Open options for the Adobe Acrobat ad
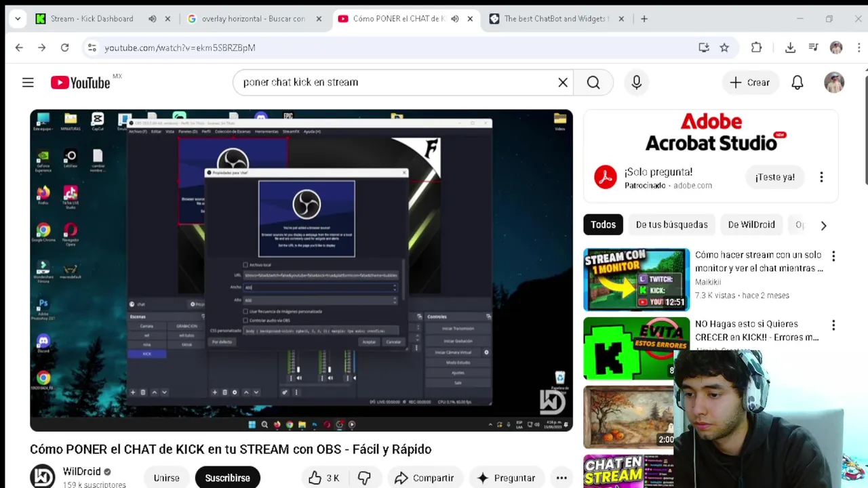The height and width of the screenshot is (488, 868). 821,177
